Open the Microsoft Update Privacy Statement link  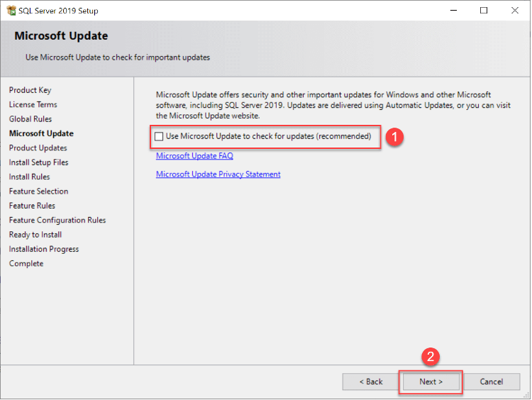pos(218,174)
